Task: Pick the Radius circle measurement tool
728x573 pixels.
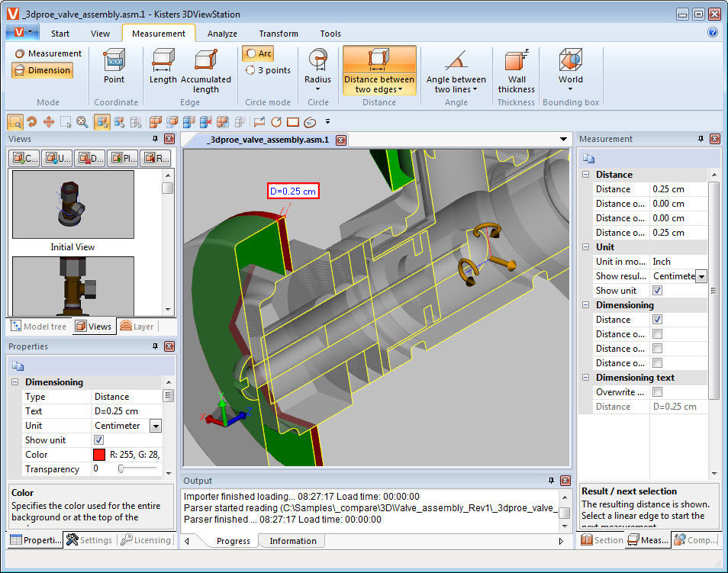Action: pos(318,69)
